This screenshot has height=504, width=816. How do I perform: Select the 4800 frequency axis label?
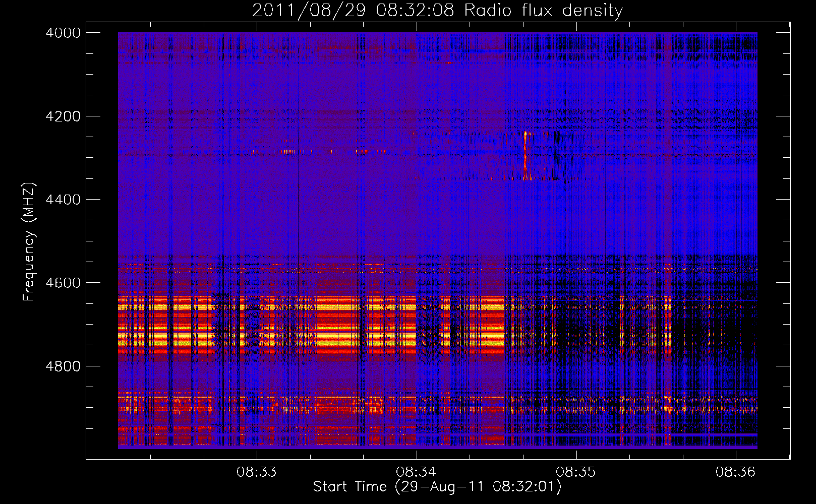pyautogui.click(x=63, y=366)
